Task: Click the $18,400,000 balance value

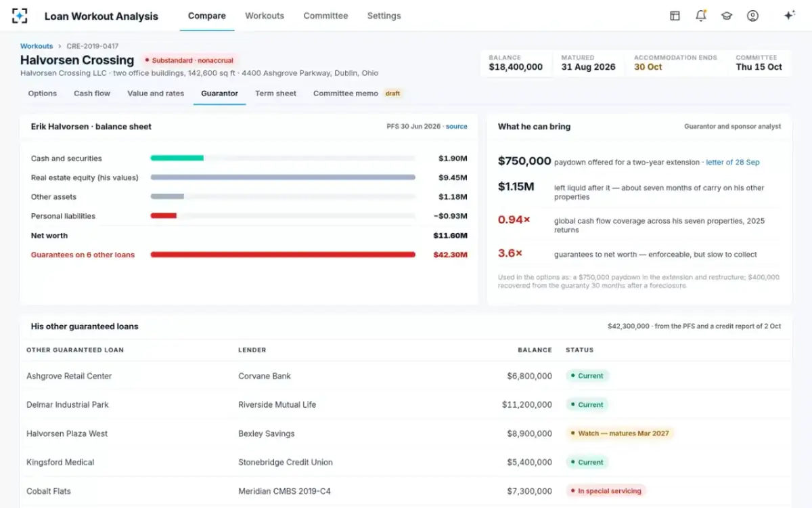Action: pyautogui.click(x=516, y=67)
